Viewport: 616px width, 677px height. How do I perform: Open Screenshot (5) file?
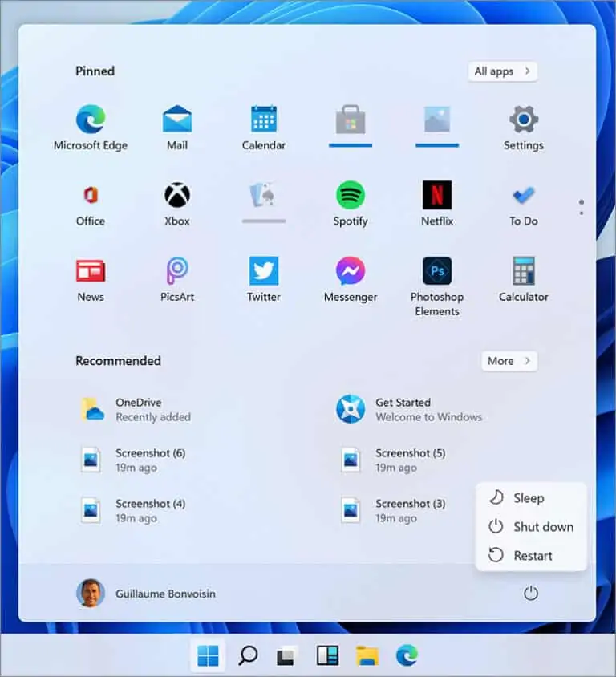tap(394, 460)
